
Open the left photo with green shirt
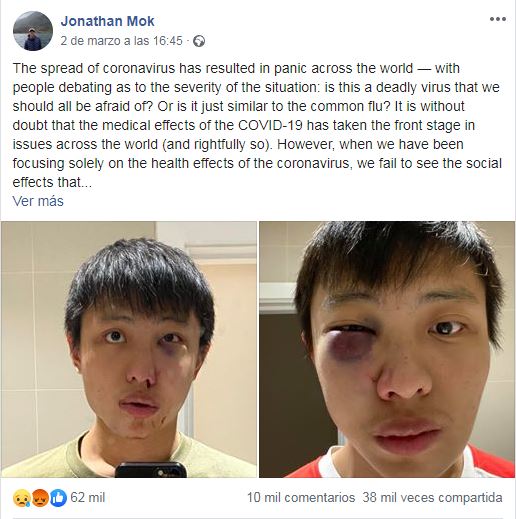coord(129,349)
